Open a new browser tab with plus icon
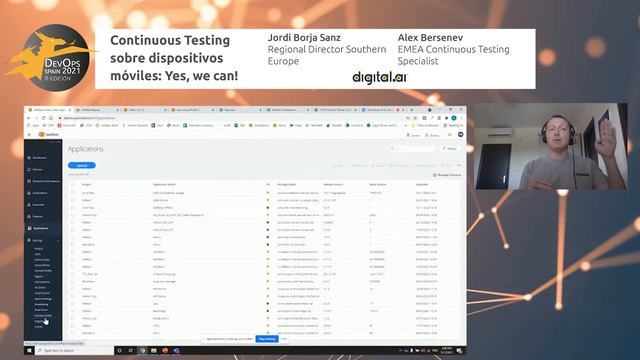 tap(411, 110)
